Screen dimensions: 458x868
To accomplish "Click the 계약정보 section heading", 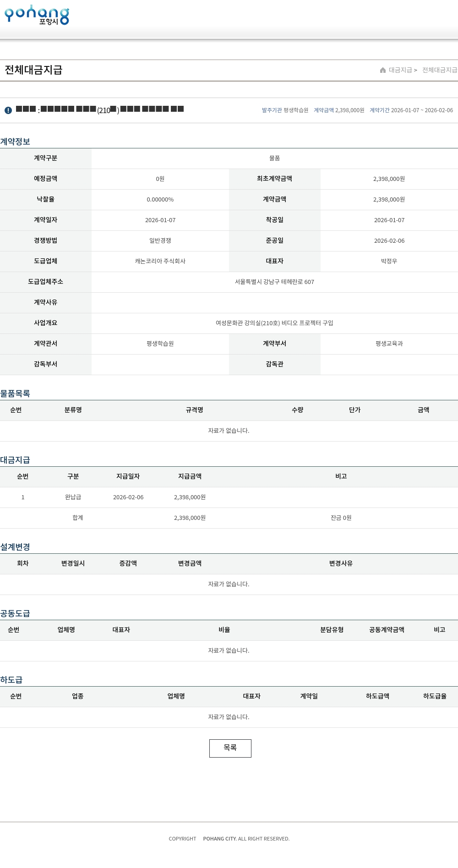I will (15, 142).
